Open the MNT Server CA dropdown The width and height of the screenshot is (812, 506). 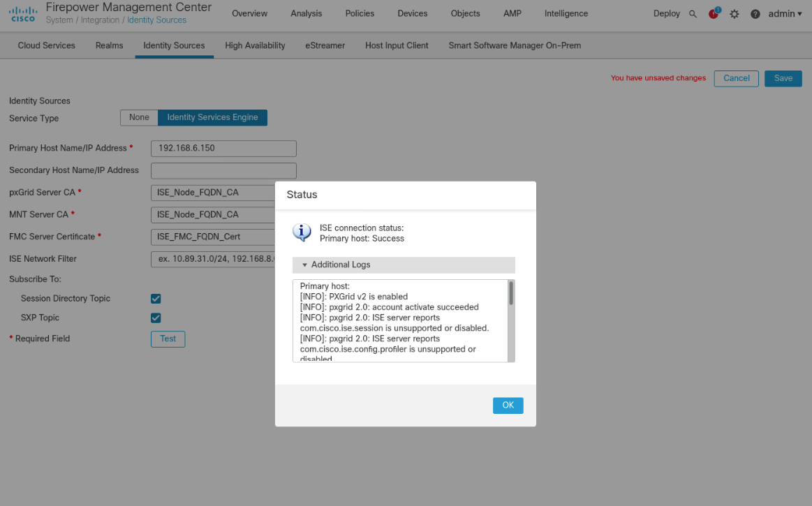tap(213, 215)
